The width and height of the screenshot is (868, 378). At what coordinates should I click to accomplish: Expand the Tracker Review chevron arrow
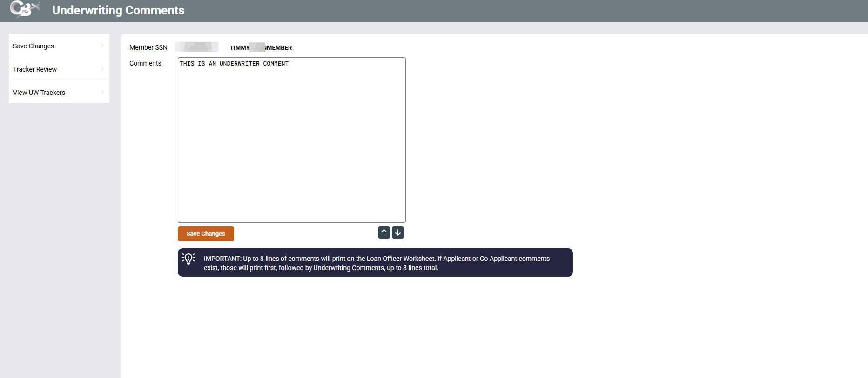click(x=102, y=69)
